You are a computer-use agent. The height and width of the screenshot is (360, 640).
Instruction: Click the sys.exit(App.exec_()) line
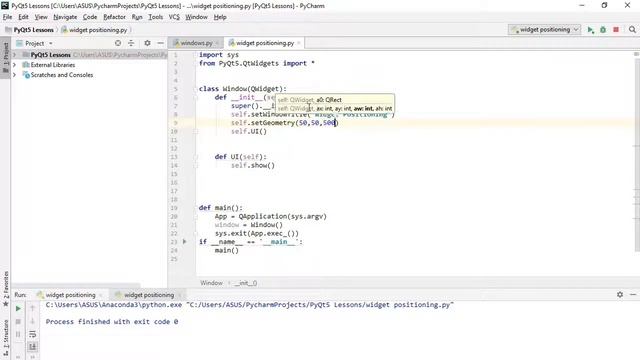tap(257, 233)
